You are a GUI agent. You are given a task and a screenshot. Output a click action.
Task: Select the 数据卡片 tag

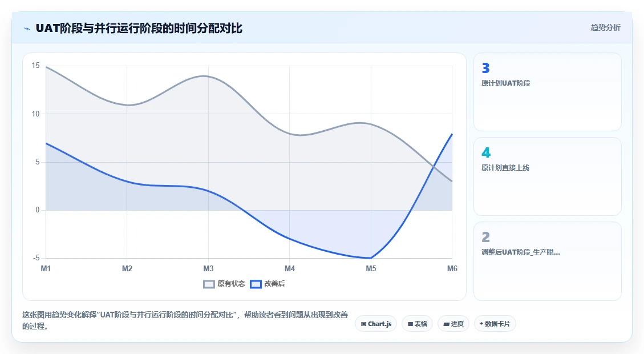pyautogui.click(x=495, y=324)
